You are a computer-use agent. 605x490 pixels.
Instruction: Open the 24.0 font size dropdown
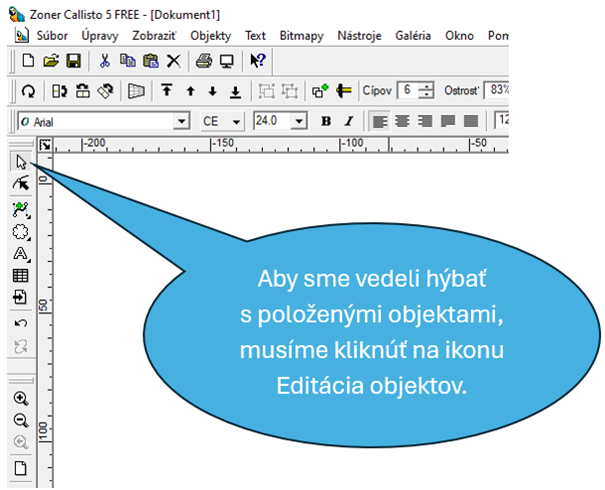point(299,121)
